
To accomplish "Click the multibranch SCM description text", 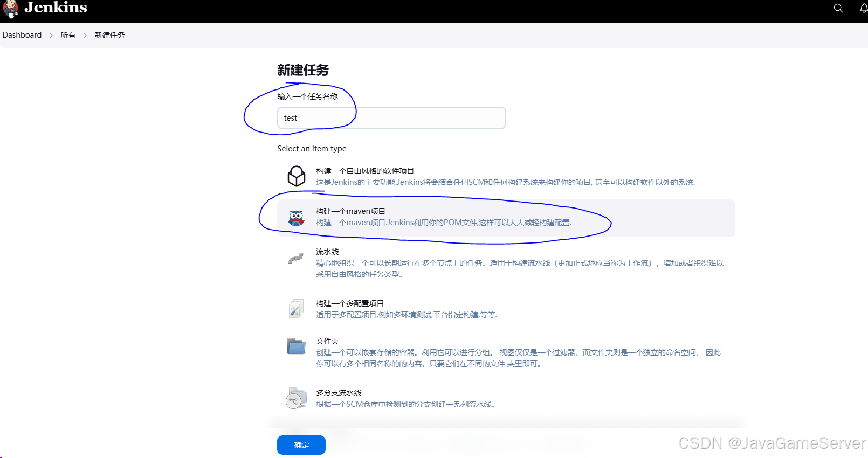I will point(405,404).
